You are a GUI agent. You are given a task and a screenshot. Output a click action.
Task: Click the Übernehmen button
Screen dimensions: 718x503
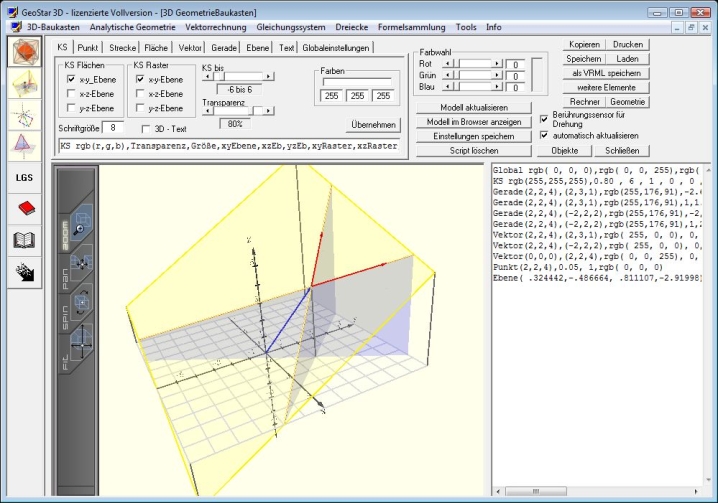(373, 125)
